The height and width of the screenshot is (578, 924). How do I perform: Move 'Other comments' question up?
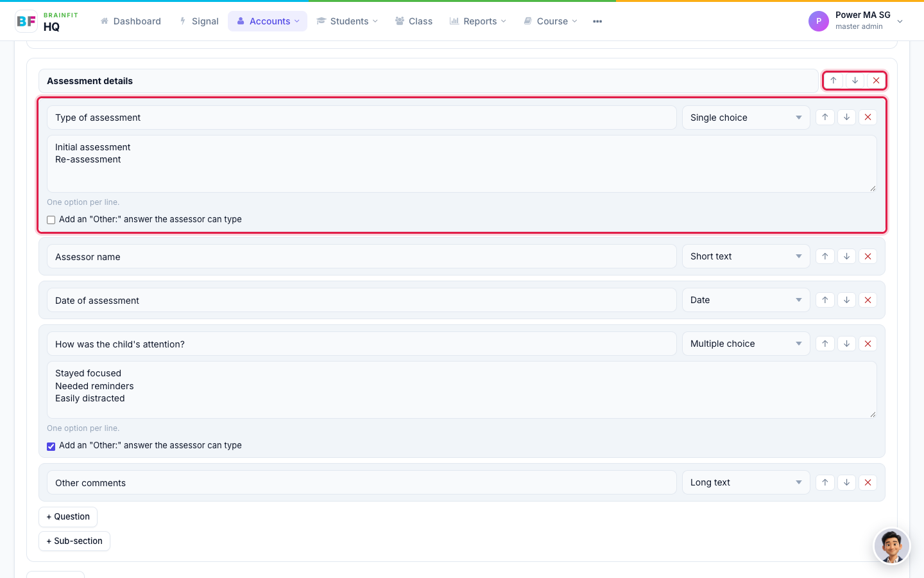point(825,482)
